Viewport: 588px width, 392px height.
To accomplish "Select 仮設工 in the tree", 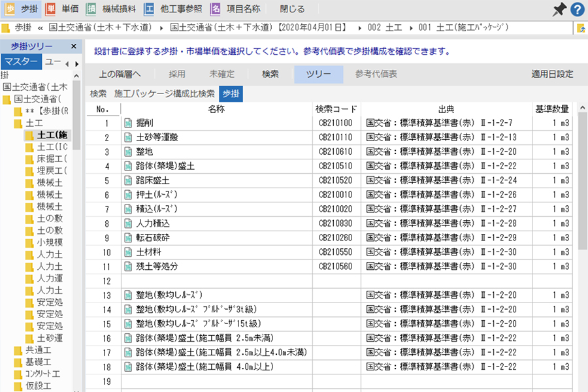I will click(x=39, y=386).
